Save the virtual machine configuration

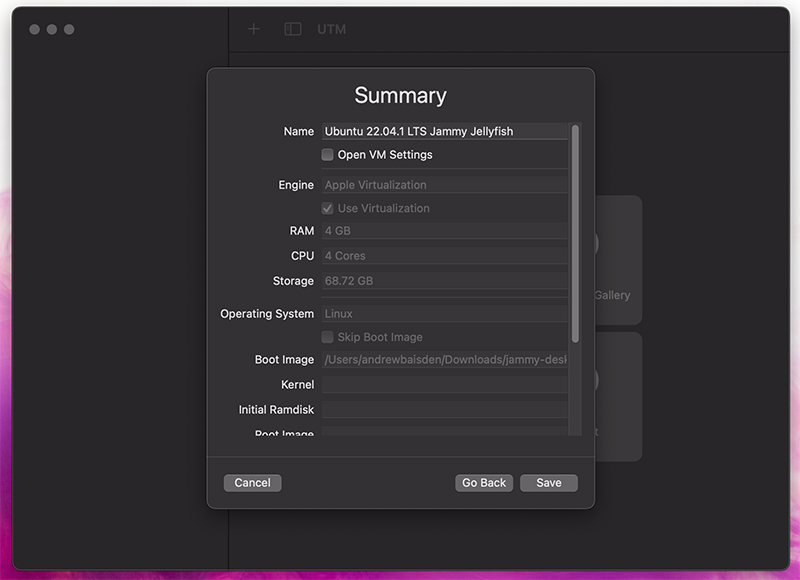(x=548, y=483)
